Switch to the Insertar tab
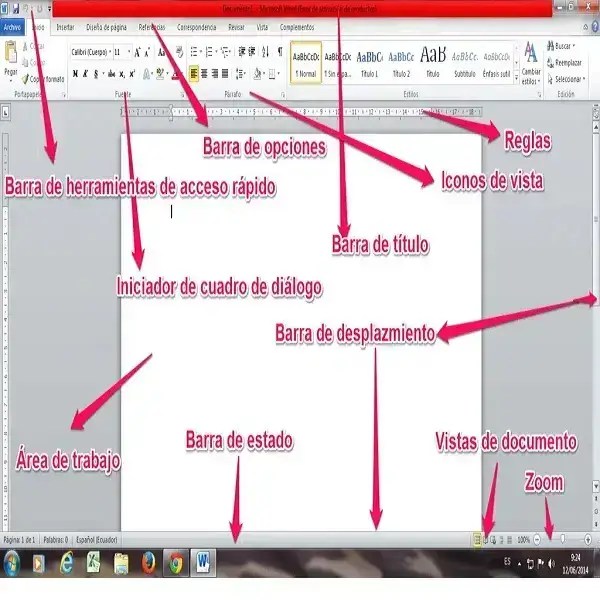600x600 pixels. point(65,27)
